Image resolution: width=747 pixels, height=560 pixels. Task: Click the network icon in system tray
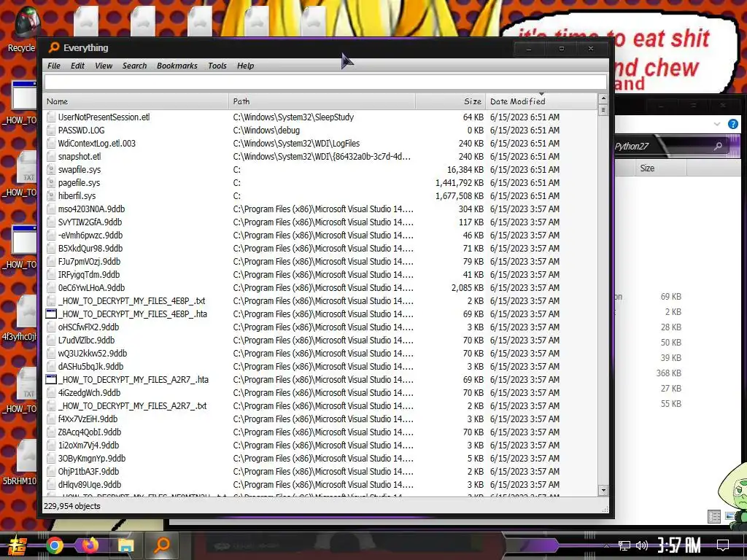pyautogui.click(x=624, y=545)
